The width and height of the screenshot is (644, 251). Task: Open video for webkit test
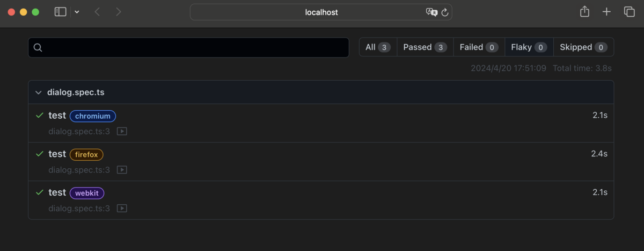[122, 208]
